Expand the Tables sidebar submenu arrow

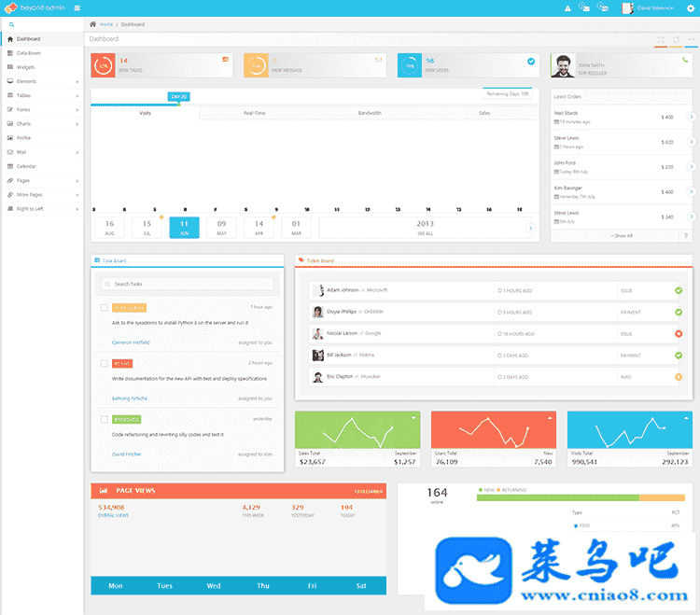[x=77, y=96]
